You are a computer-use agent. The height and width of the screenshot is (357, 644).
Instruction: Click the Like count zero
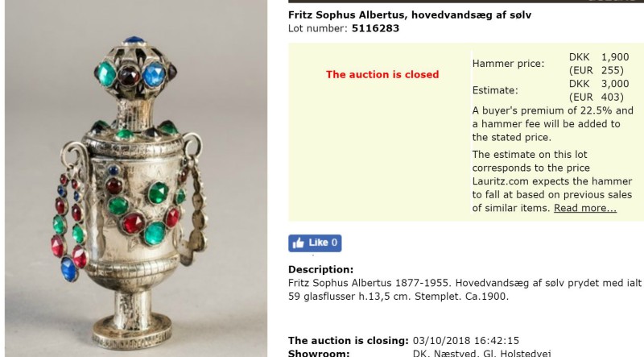point(334,243)
